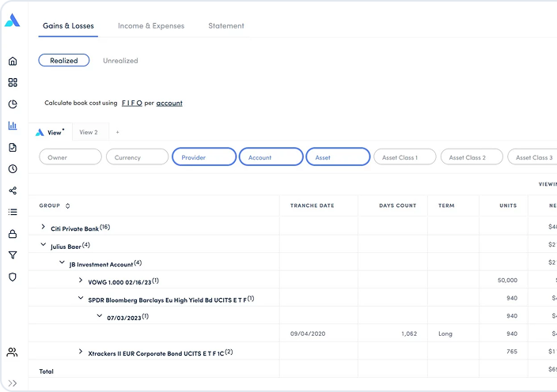The image size is (557, 392).
Task: Add a new view with plus icon
Action: pos(118,132)
